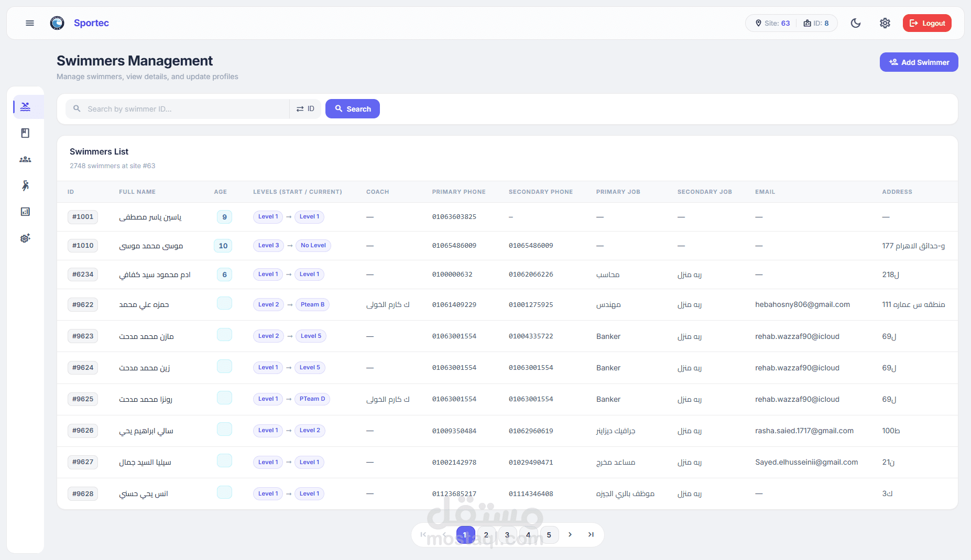Click email hebahosny806@gmail.com
The image size is (971, 560).
pyautogui.click(x=802, y=304)
